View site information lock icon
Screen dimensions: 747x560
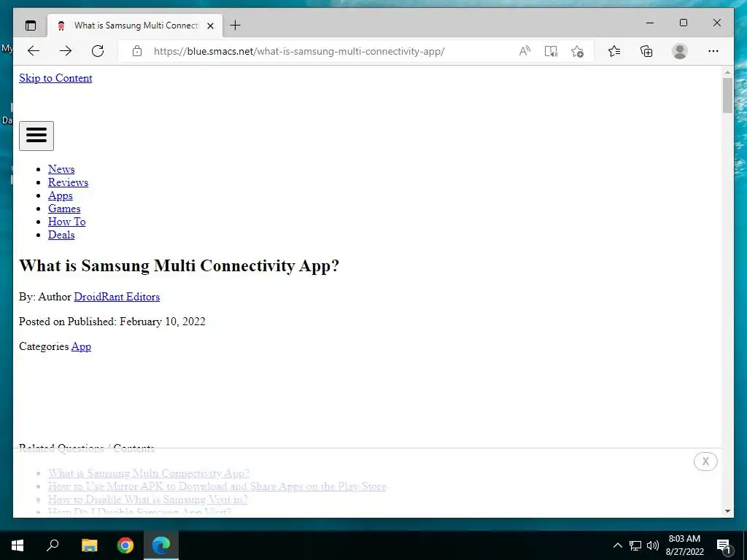[x=137, y=51]
